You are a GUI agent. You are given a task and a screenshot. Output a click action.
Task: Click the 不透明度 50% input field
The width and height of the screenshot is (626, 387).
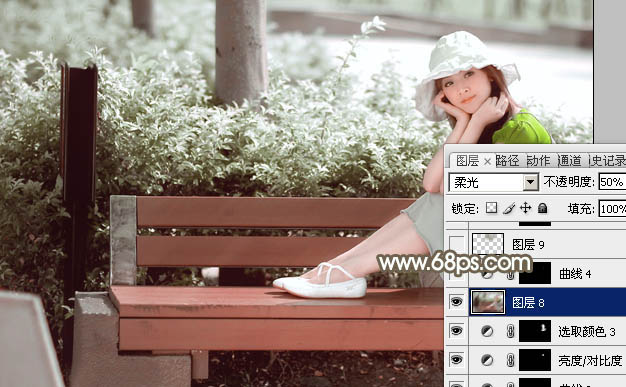pos(612,182)
